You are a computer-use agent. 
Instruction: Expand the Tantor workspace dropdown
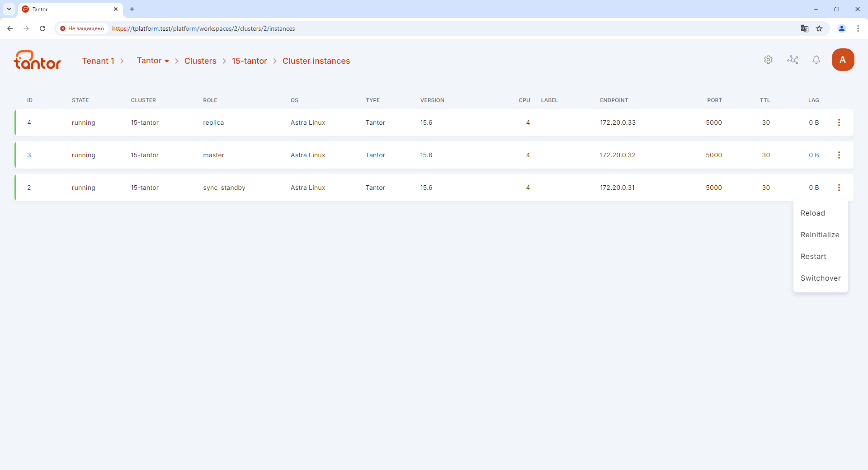point(153,61)
